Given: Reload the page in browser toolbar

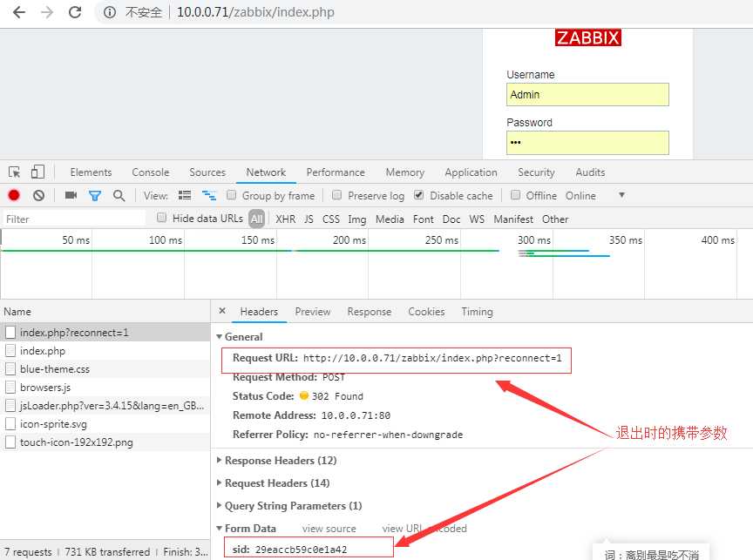Looking at the screenshot, I should pyautogui.click(x=75, y=12).
